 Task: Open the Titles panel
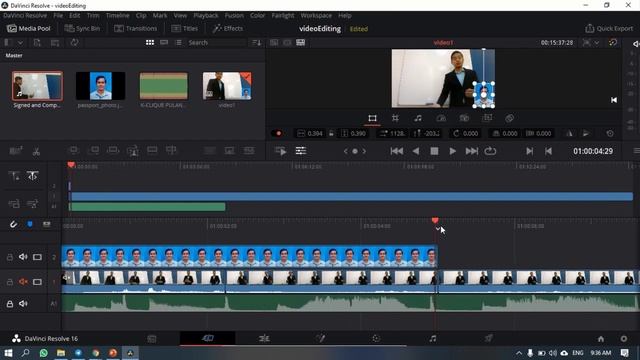pyautogui.click(x=184, y=29)
